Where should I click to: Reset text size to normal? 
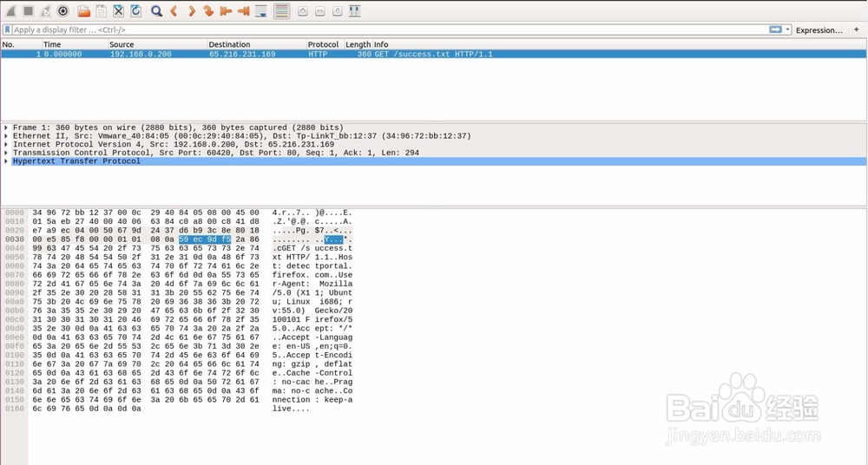pos(337,11)
